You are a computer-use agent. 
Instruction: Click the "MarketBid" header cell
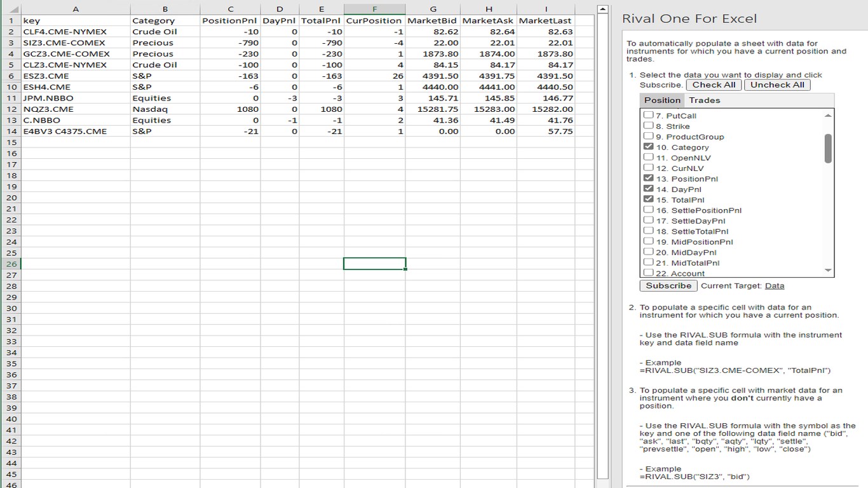click(x=433, y=21)
